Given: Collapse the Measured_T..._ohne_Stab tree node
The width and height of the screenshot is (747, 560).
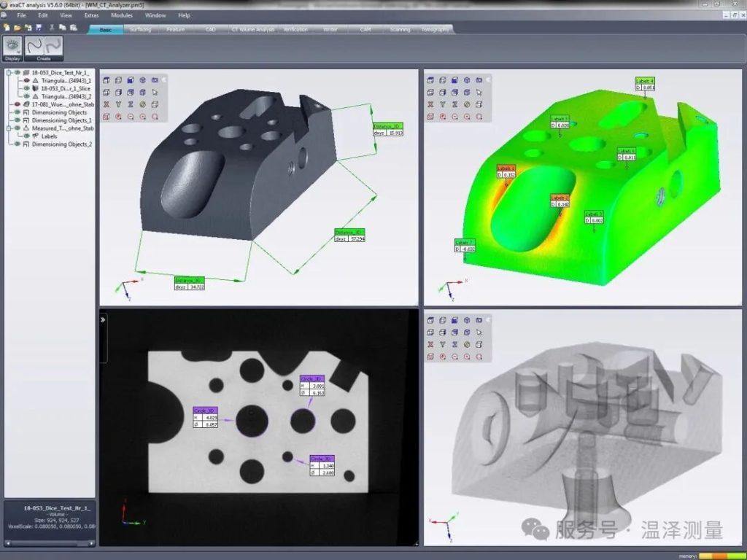Looking at the screenshot, I should coord(8,128).
